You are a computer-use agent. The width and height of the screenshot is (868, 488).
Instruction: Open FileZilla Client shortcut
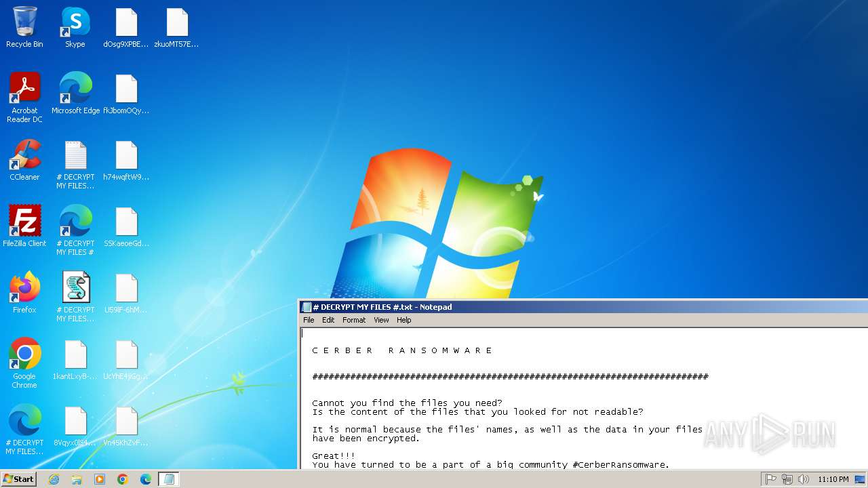(x=24, y=226)
